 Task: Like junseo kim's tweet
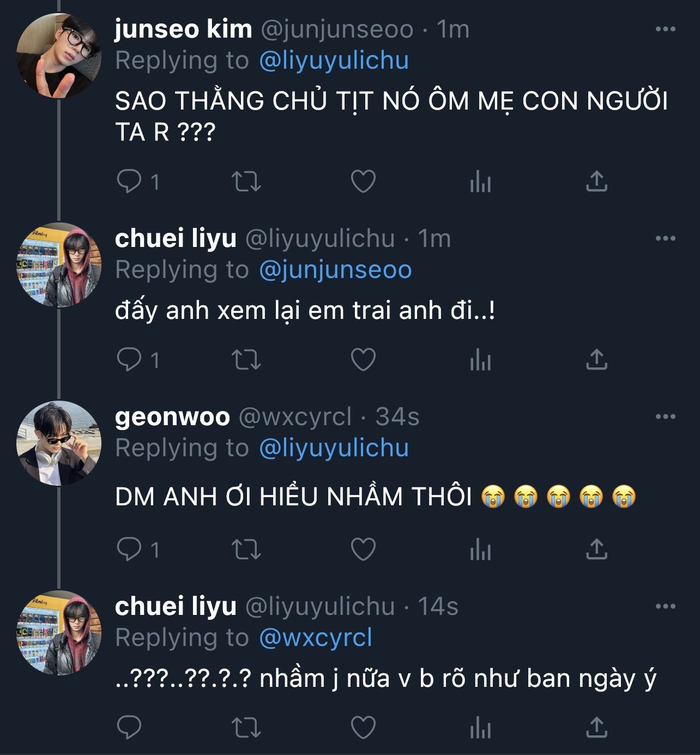tap(363, 182)
